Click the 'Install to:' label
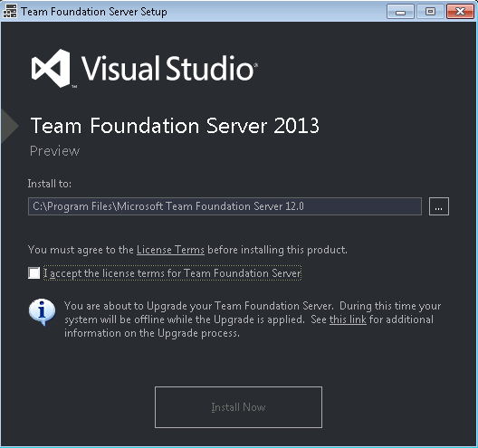Screen dimensions: 478x448 [x=50, y=184]
